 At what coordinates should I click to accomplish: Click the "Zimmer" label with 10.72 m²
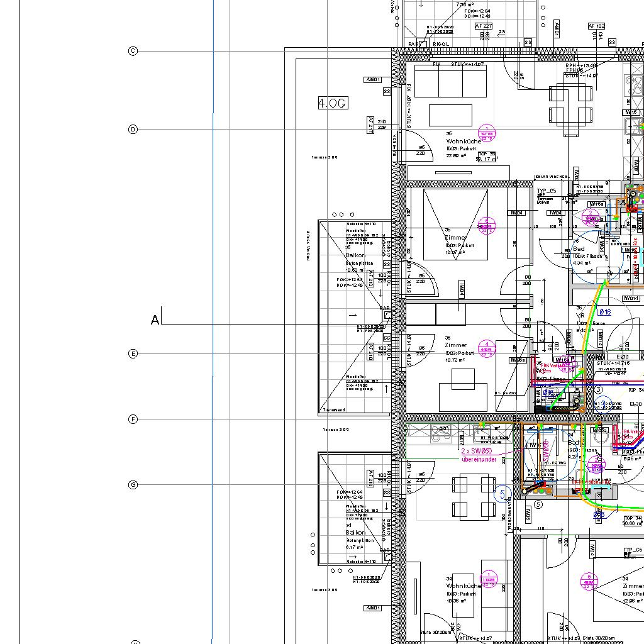455,345
